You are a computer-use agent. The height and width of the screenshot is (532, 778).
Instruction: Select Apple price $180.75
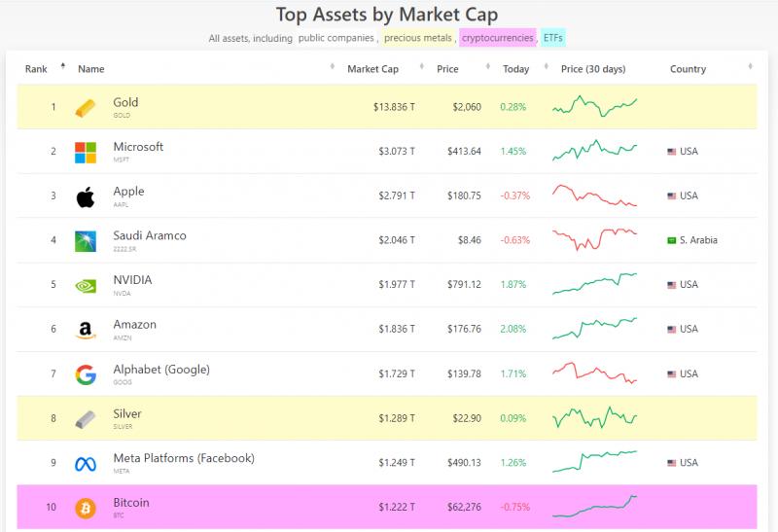click(x=464, y=196)
